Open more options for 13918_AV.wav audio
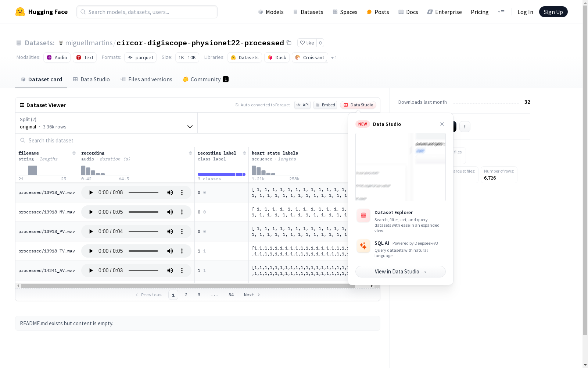 tap(182, 192)
